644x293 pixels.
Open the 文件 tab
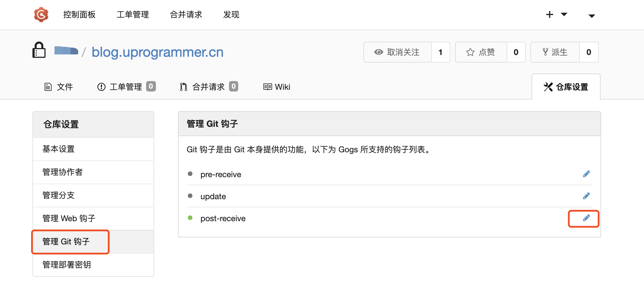(59, 87)
